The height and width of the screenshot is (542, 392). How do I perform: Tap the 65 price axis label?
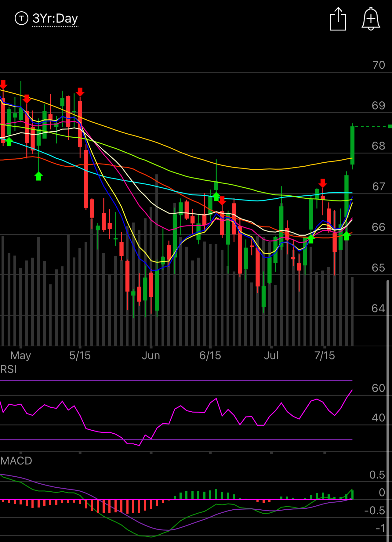pyautogui.click(x=379, y=268)
